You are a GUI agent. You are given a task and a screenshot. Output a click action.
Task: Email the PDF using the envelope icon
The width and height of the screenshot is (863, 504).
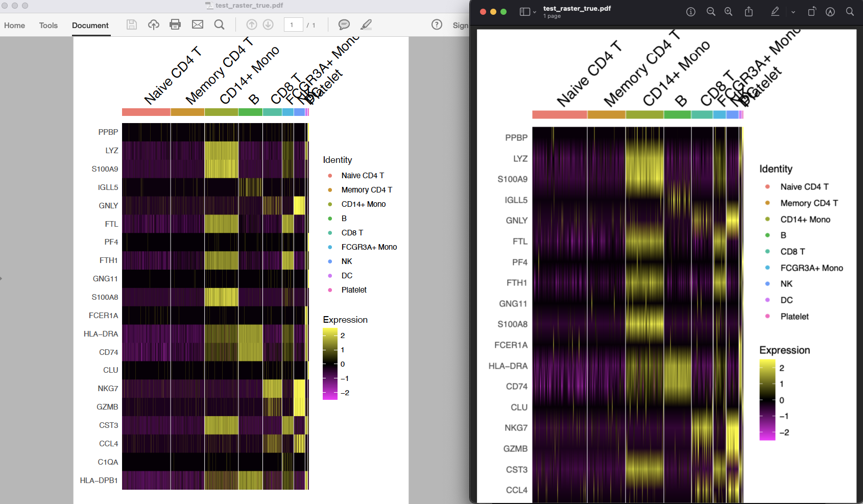pyautogui.click(x=198, y=25)
